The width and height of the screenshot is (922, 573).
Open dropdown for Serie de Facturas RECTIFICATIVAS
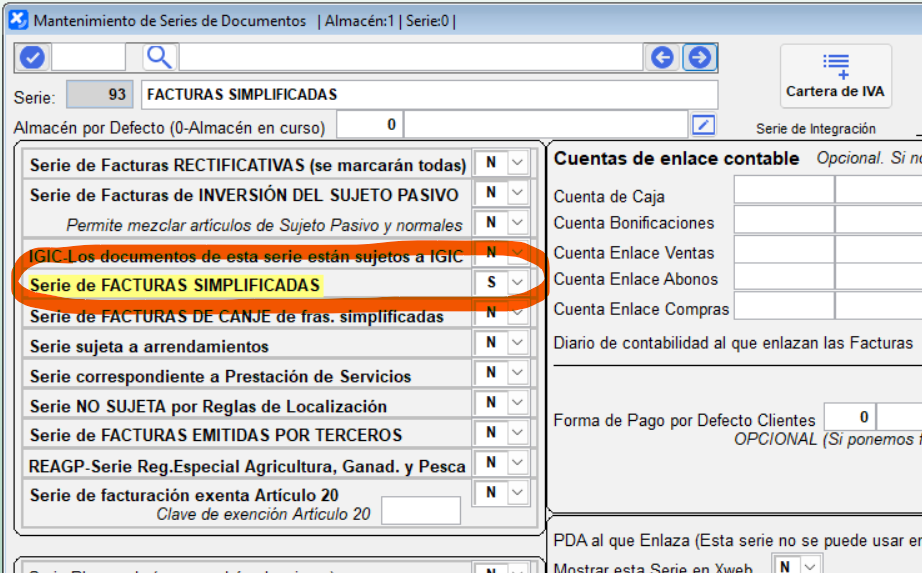(517, 163)
